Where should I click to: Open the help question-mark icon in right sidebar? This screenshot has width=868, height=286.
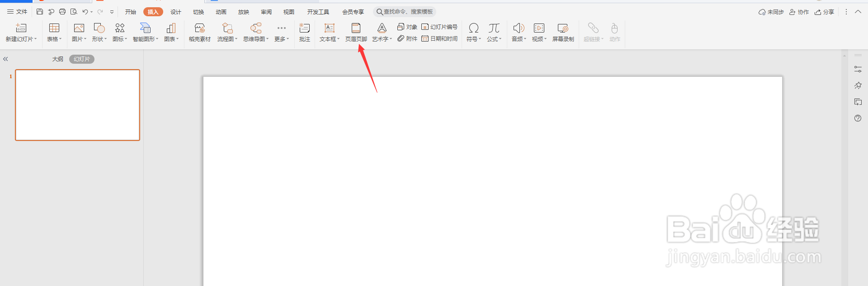858,118
